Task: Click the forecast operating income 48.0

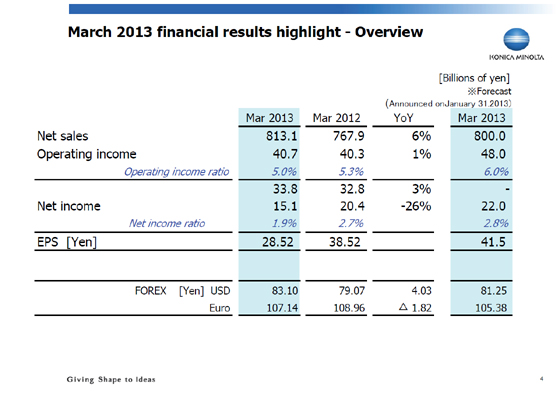Action: [493, 154]
